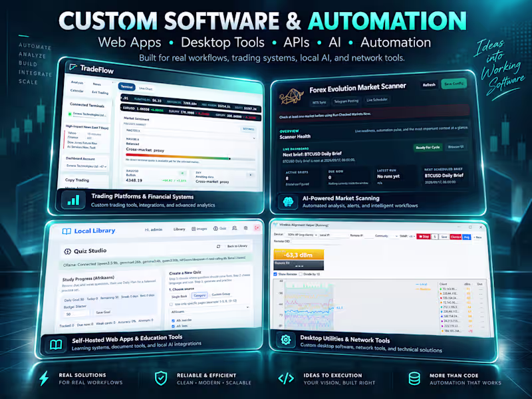The image size is (532, 399).
Task: Click the shield check icon by Reliable & Efficient
Action: (161, 378)
